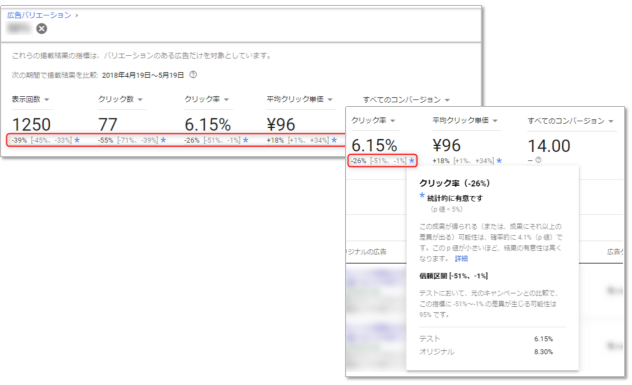
Task: Expand the 表示回数 metric dropdown
Action: click(31, 99)
